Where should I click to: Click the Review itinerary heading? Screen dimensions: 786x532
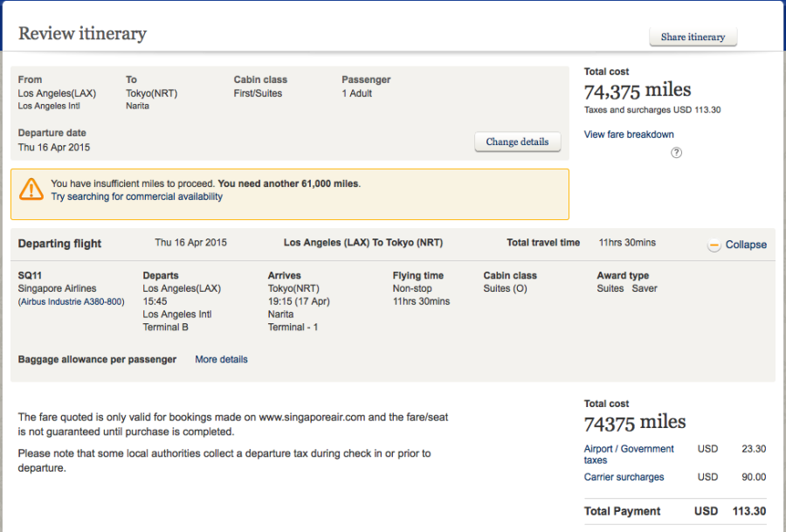point(82,34)
